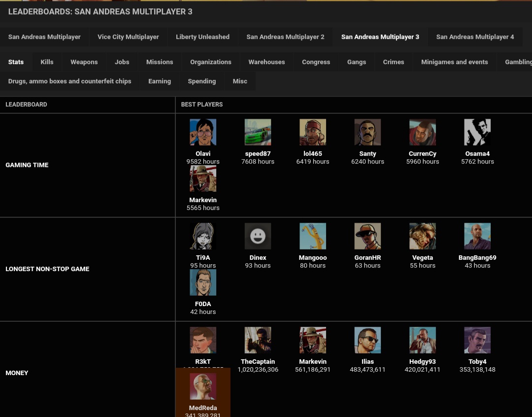Open BangBang69's avatar image

(477, 236)
